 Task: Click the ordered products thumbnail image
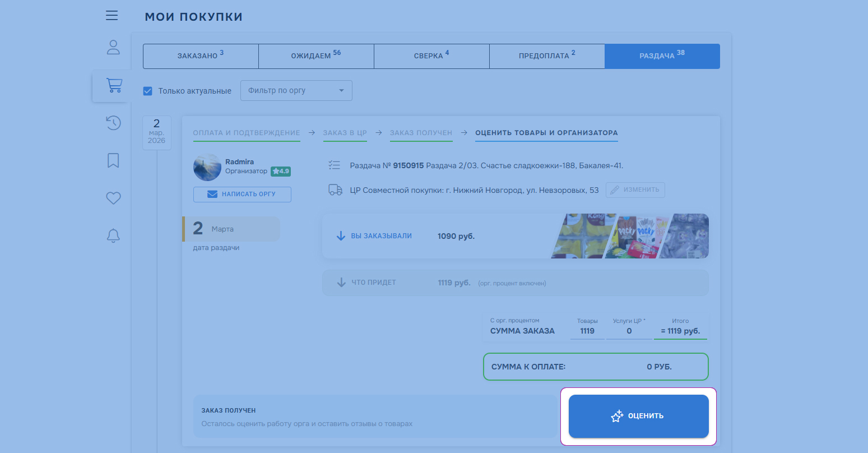[x=630, y=236]
